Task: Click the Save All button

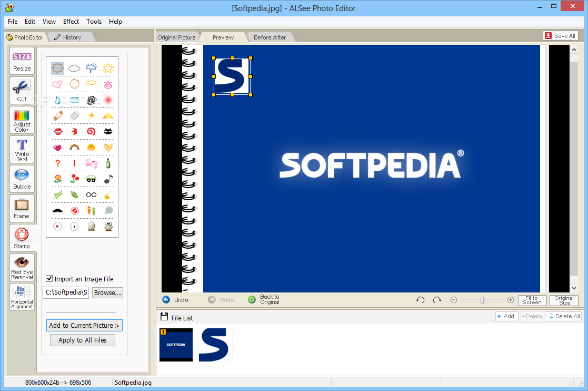Action: tap(561, 36)
